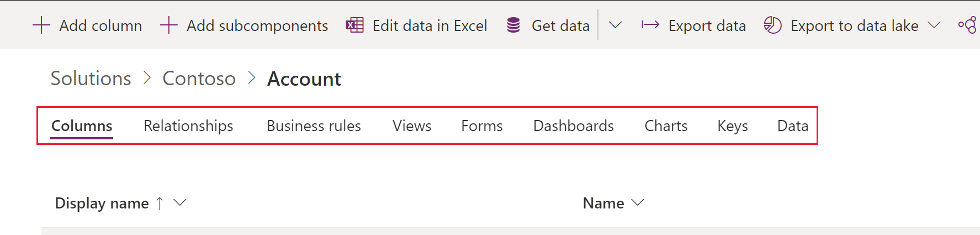Open the Name column header dropdown
This screenshot has height=235, width=980.
coord(638,203)
